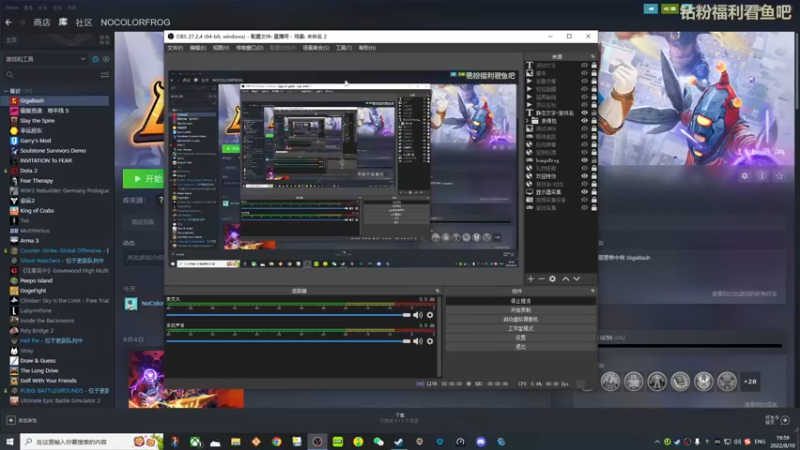The width and height of the screenshot is (800, 450).
Task: Open the NOCOLORFROG profile tab in Steam
Action: (x=135, y=22)
